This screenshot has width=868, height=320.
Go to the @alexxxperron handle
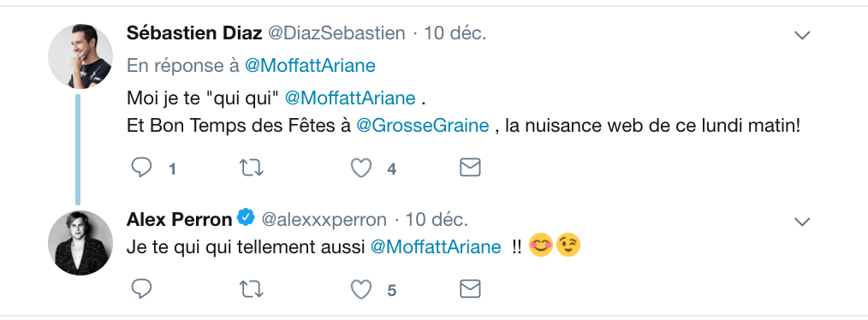(x=324, y=220)
